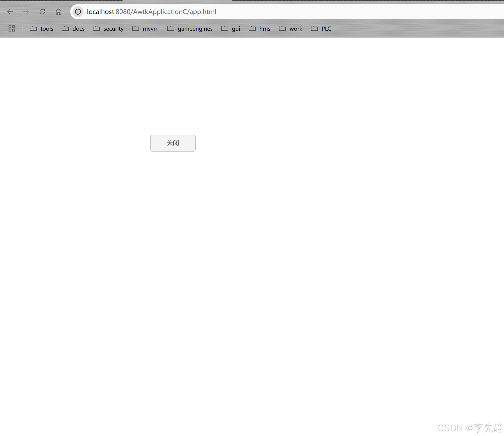Reload the current page
This screenshot has width=504, height=436.
[x=42, y=11]
